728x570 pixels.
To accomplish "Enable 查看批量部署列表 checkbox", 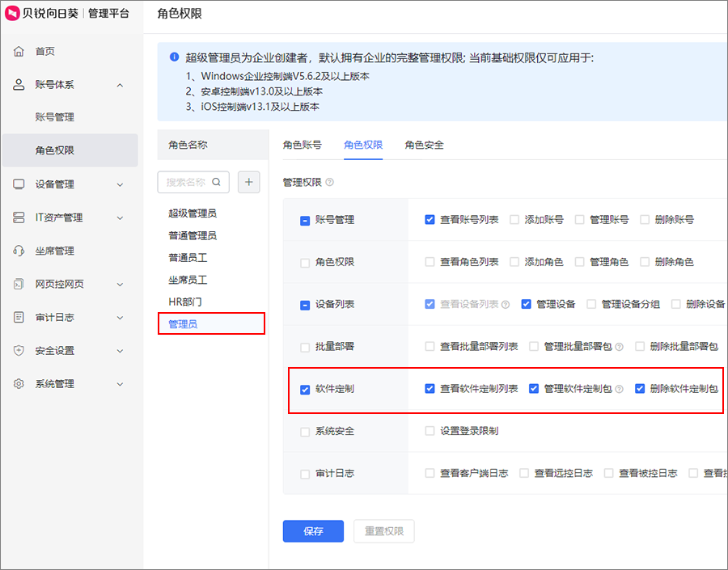I will click(x=430, y=346).
